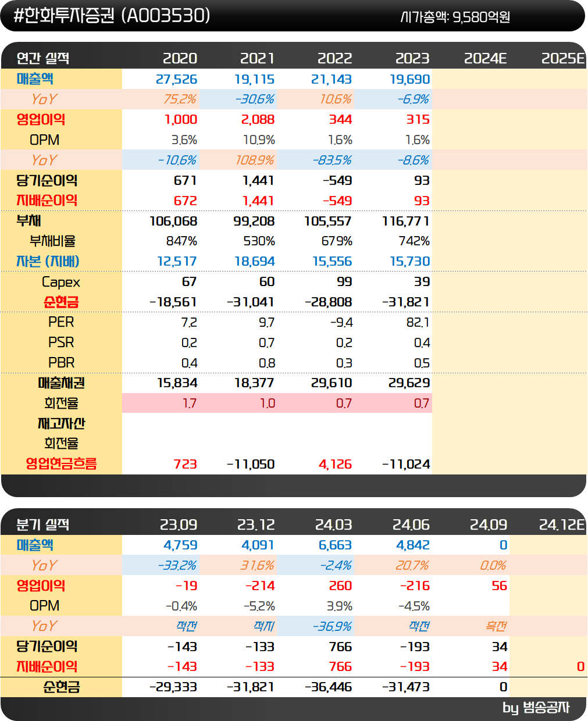Click the 23.12 quarter header

click(x=256, y=524)
